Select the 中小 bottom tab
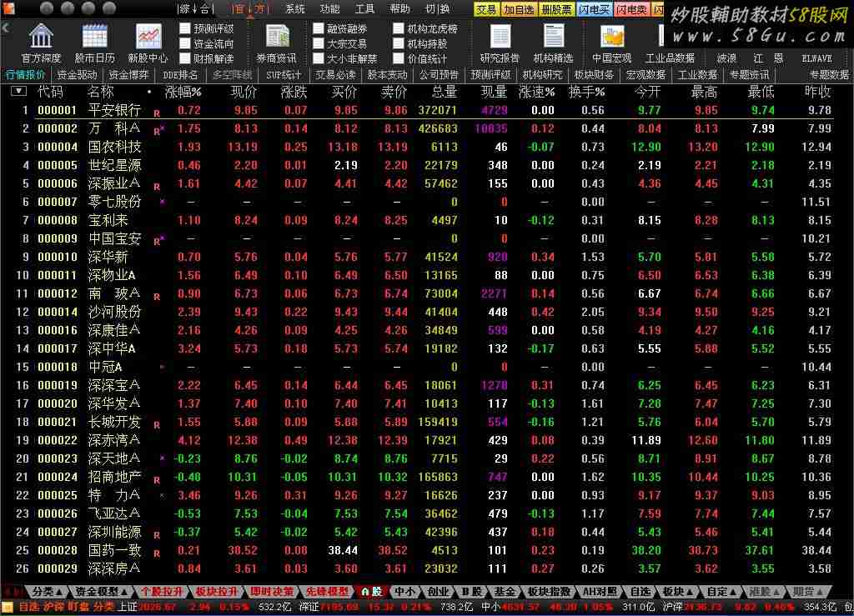 (x=404, y=592)
